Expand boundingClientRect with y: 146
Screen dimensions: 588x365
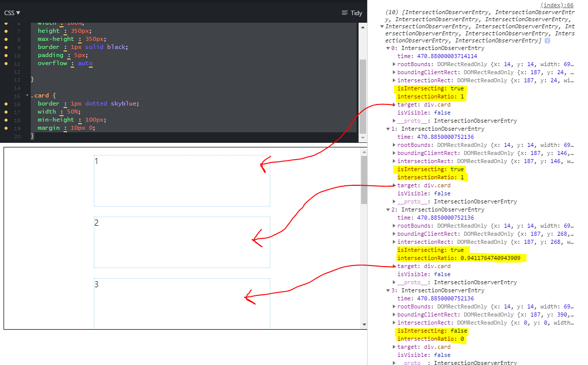pos(394,153)
